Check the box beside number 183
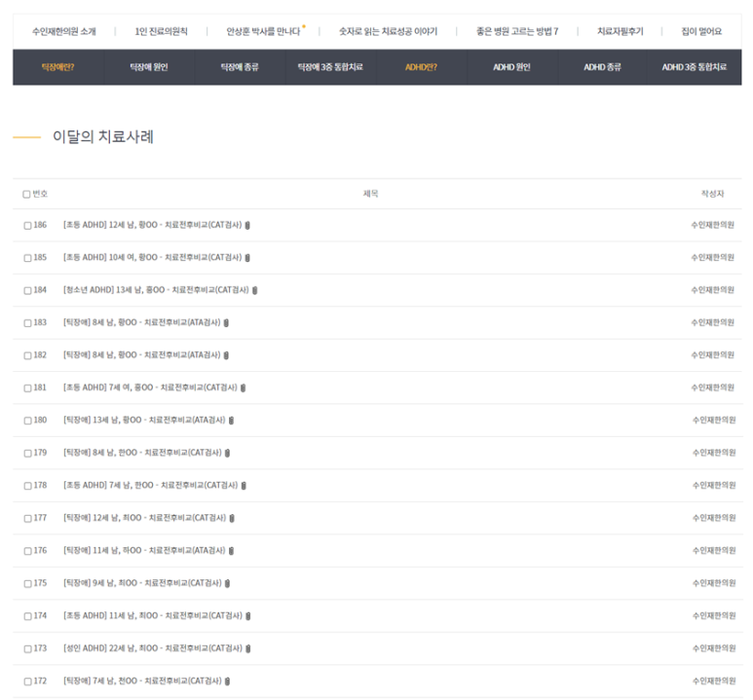The width and height of the screenshot is (753, 700). [27, 323]
